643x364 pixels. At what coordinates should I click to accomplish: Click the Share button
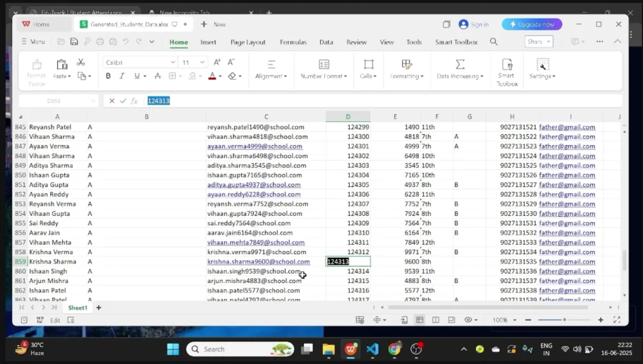[x=538, y=41]
